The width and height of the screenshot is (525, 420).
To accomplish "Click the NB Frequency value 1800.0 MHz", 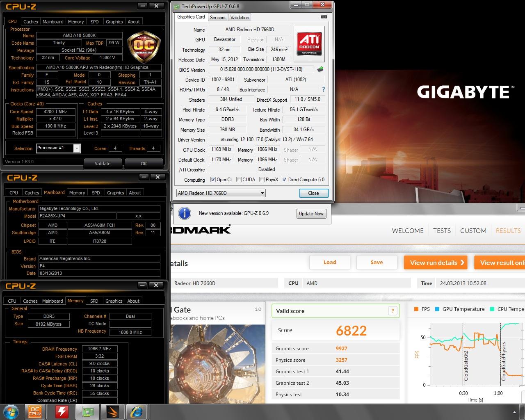I will tap(130, 332).
